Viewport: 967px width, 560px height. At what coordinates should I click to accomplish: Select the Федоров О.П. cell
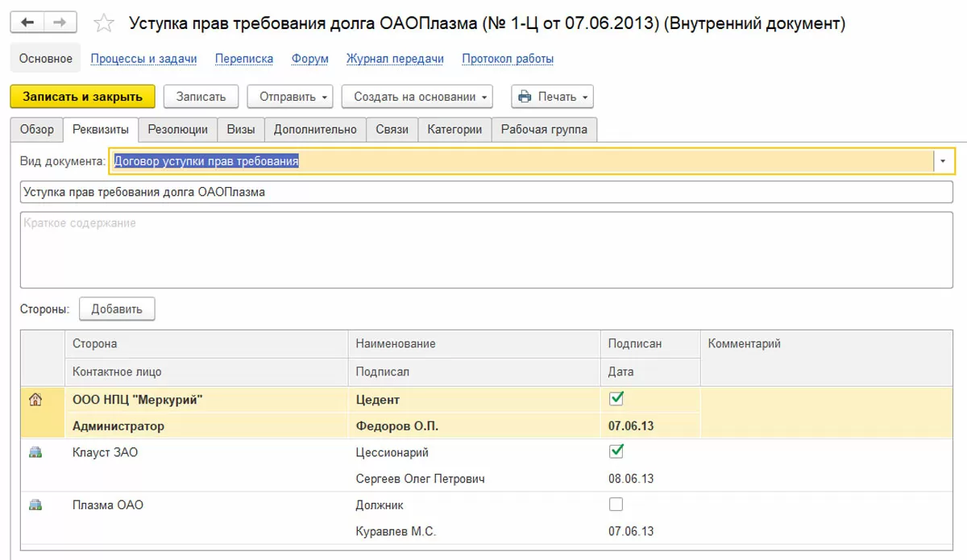474,425
